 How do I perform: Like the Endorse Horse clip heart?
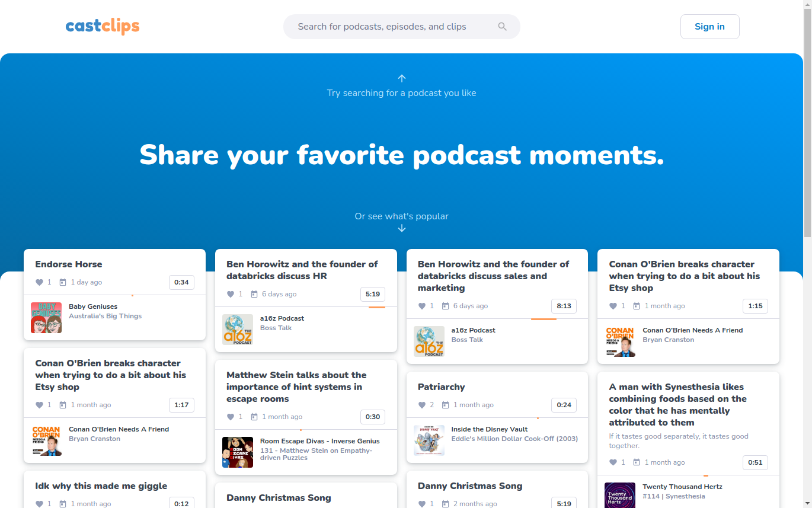[39, 282]
